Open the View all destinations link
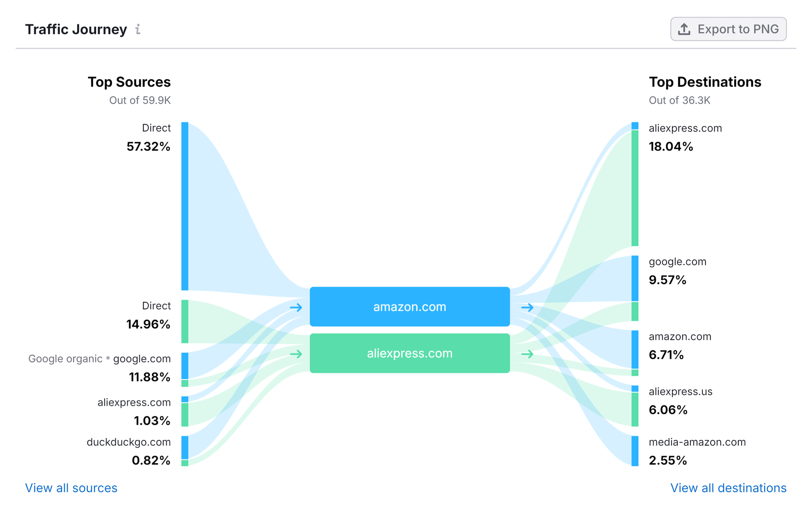Viewport: 812px width, 517px height. pos(728,488)
